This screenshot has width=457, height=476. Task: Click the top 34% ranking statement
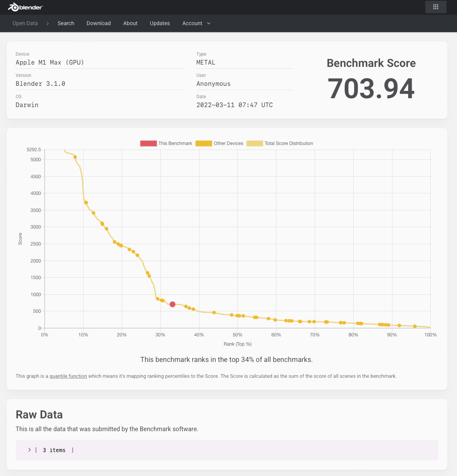pyautogui.click(x=227, y=360)
